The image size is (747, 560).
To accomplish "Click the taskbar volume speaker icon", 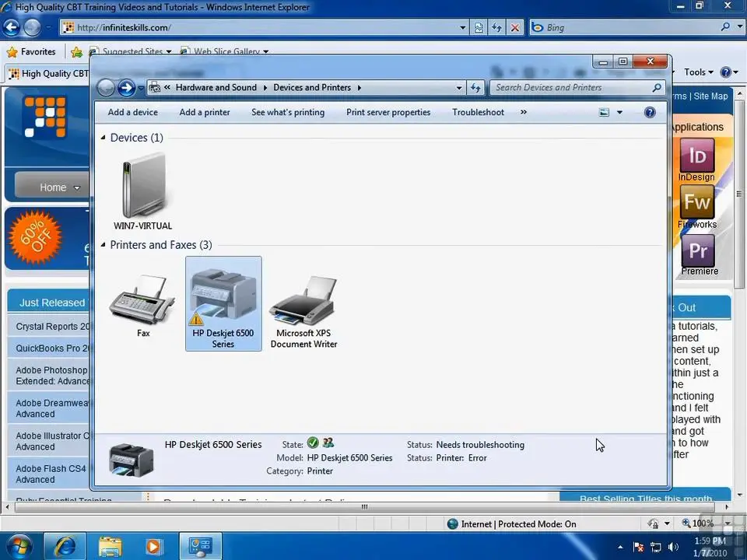I will pos(673,547).
